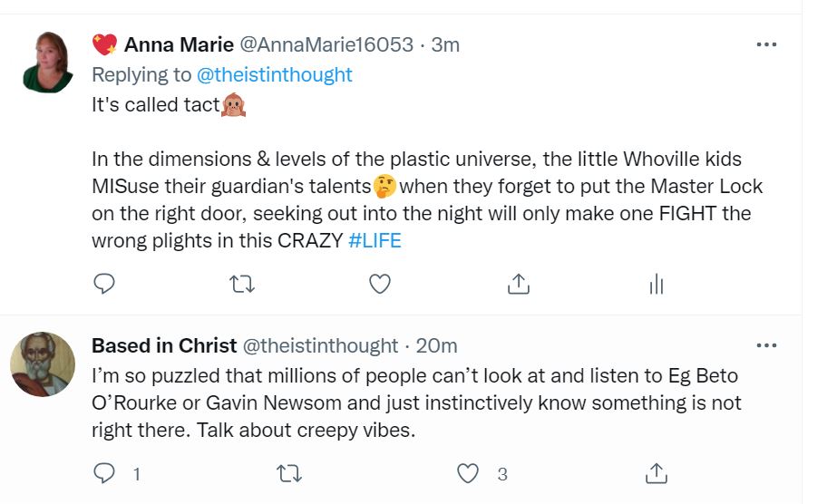Open the #LIFE hashtag
The height and width of the screenshot is (504, 837).
375,241
